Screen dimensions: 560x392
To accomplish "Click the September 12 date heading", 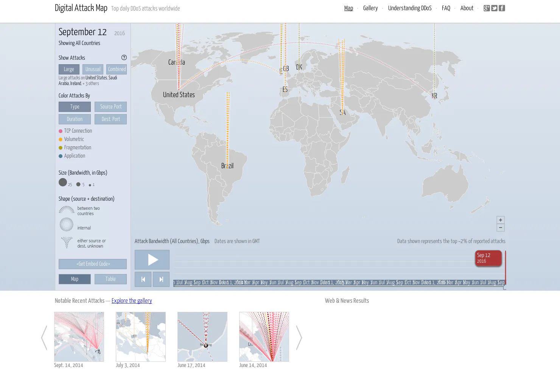I will 82,32.
